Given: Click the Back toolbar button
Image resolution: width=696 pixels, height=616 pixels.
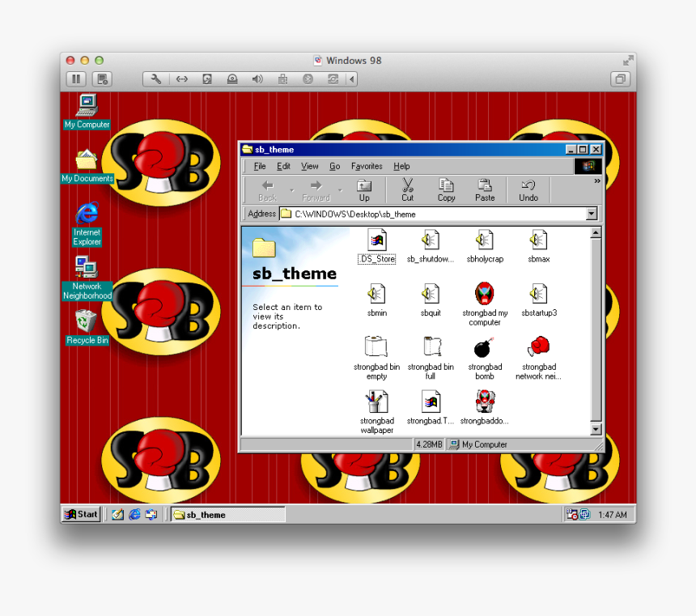Looking at the screenshot, I should click(267, 190).
